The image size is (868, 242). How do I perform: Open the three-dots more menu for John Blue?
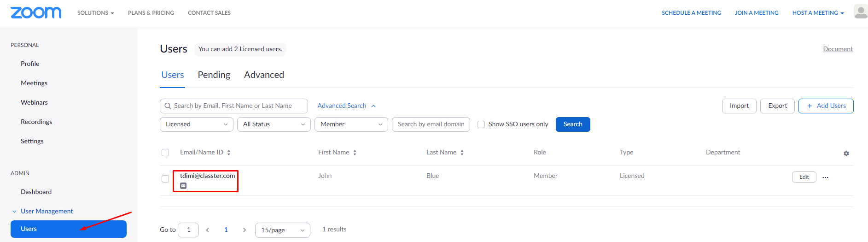click(x=826, y=177)
